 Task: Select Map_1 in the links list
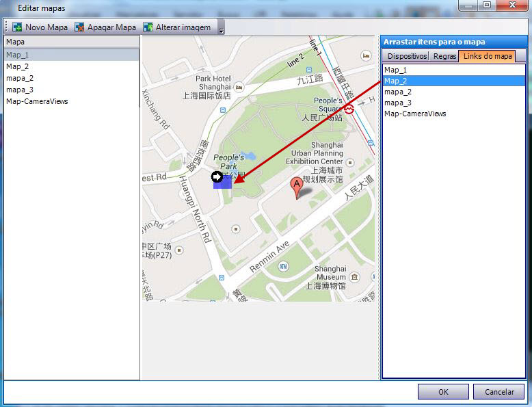[x=453, y=70]
